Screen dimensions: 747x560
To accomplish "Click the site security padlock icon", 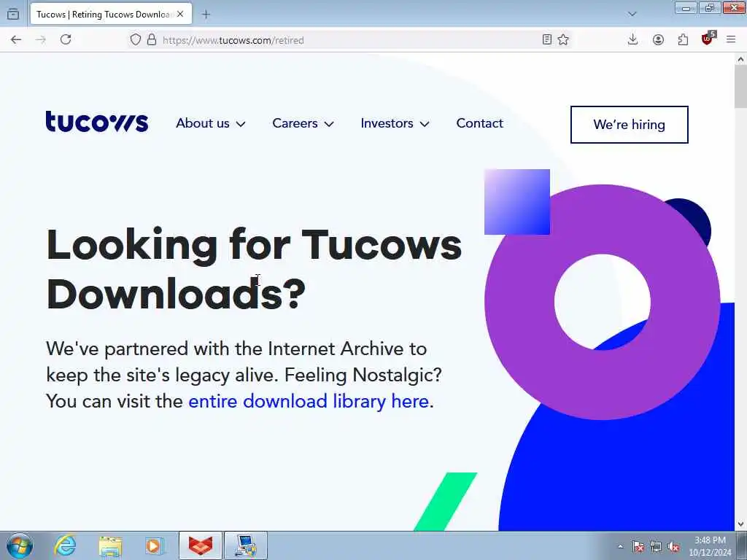I will [x=152, y=39].
